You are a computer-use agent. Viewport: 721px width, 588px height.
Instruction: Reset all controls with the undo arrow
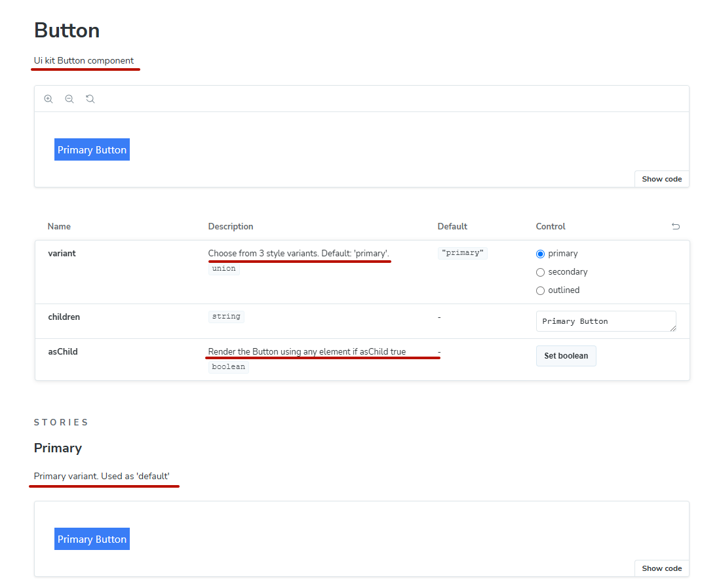(676, 226)
